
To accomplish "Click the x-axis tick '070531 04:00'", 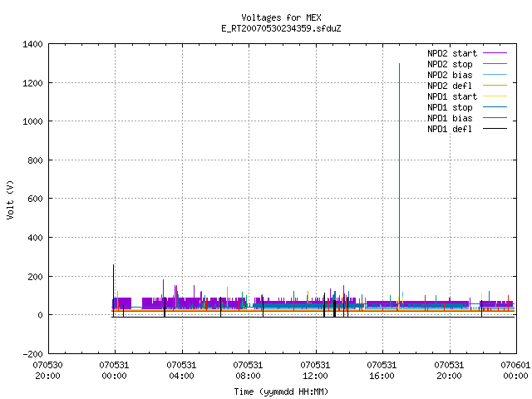I will [x=181, y=371].
